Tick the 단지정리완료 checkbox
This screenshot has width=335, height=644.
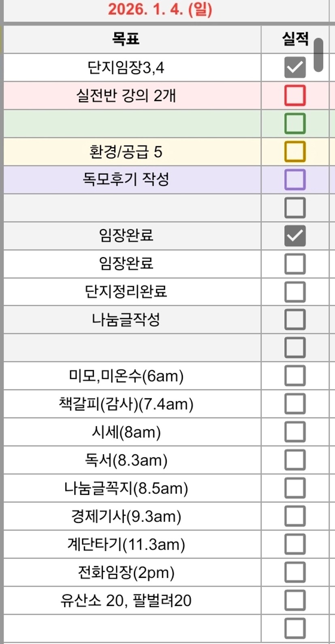coord(294,292)
